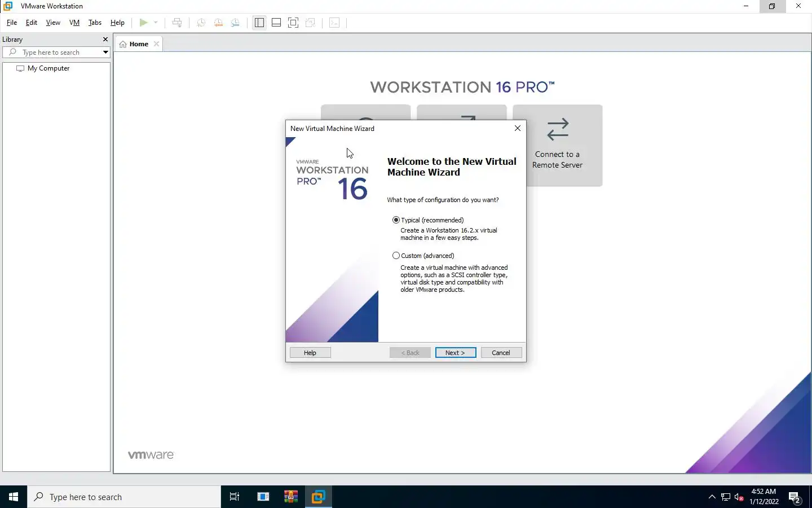Screen dimensions: 812x508
Task: Click the Unity mode toolbar icon
Action: pyautogui.click(x=310, y=23)
